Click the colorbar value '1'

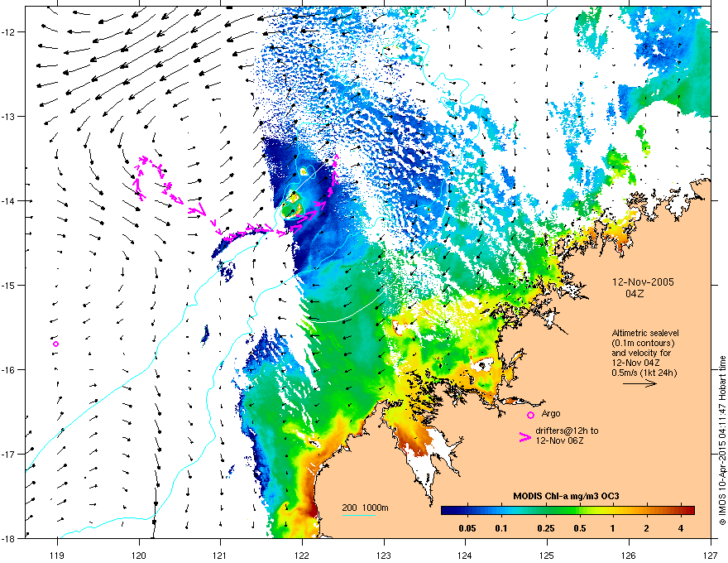(x=613, y=528)
